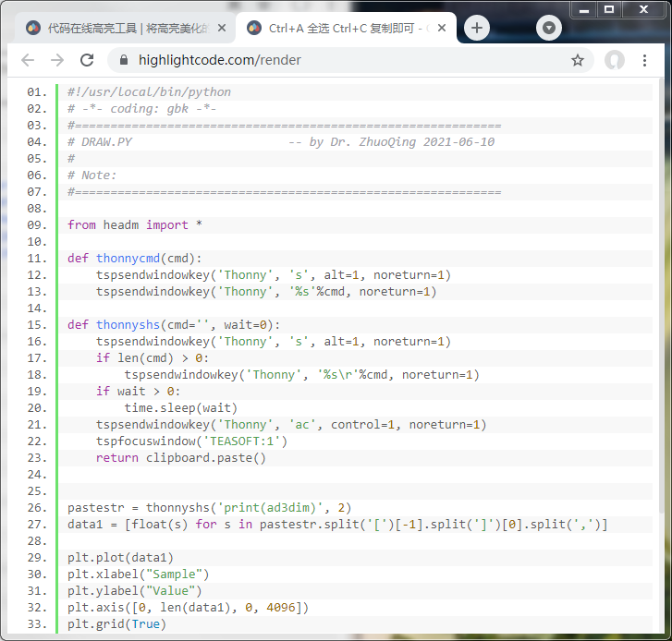The image size is (672, 641).
Task: Switch to the 代码在线高亮工具 tab
Action: (x=124, y=29)
